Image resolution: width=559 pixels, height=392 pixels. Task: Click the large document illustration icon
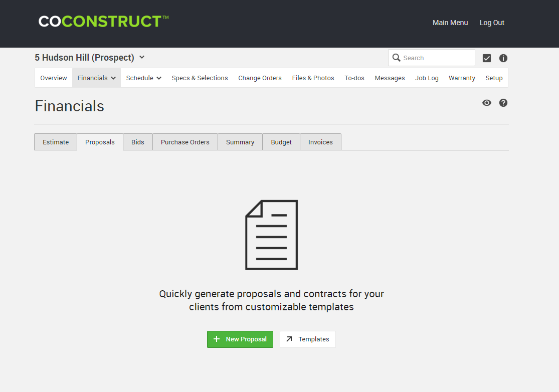(271, 235)
